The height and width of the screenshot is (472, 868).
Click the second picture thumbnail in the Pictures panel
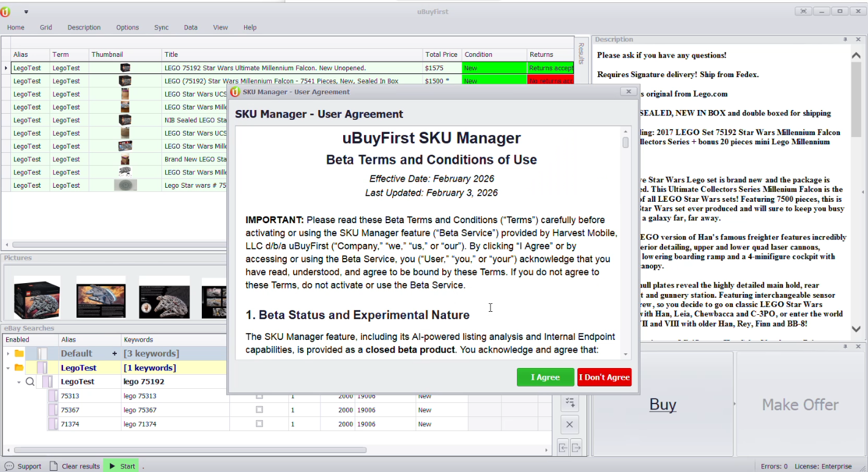click(x=101, y=298)
